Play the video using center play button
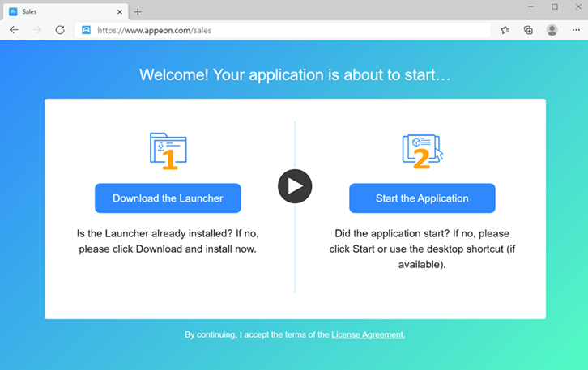588x370 pixels. [295, 186]
